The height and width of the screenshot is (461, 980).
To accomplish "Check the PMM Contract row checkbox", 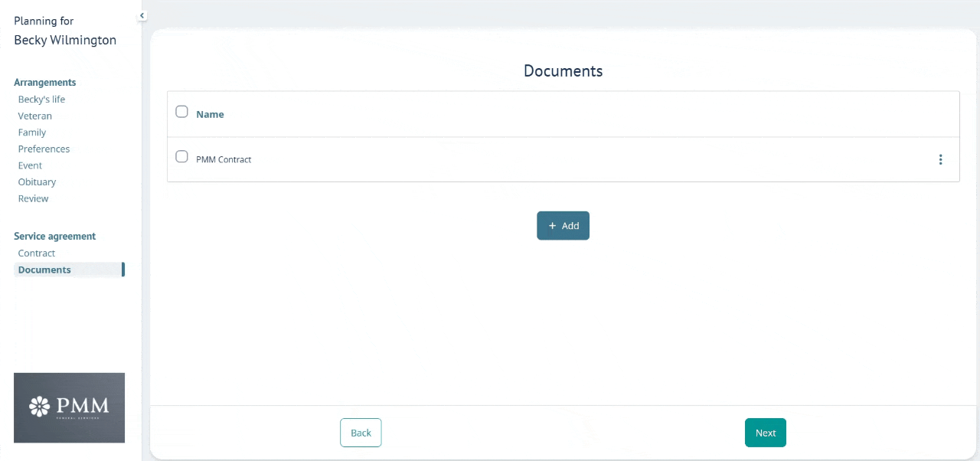I will tap(181, 157).
